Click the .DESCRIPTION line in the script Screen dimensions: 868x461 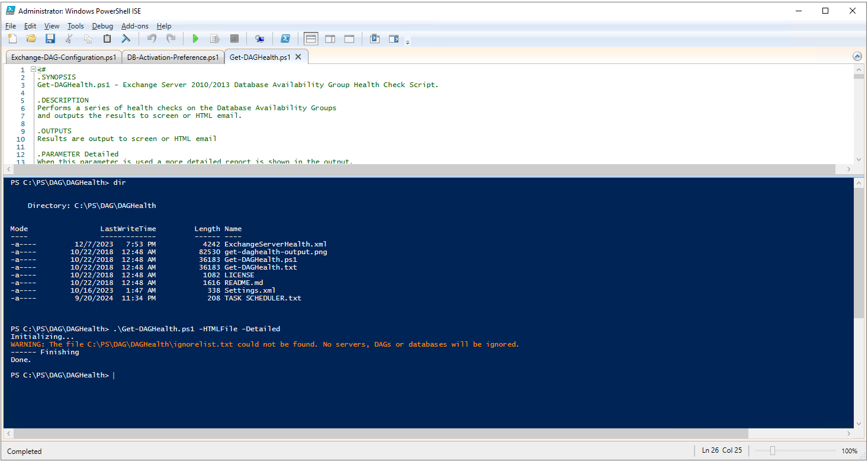pos(63,100)
